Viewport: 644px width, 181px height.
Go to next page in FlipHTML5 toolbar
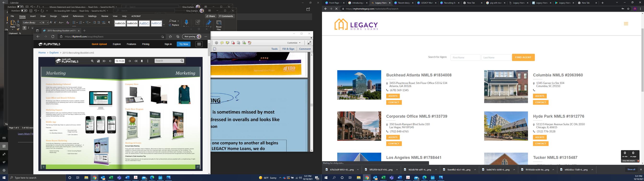[x=130, y=61]
